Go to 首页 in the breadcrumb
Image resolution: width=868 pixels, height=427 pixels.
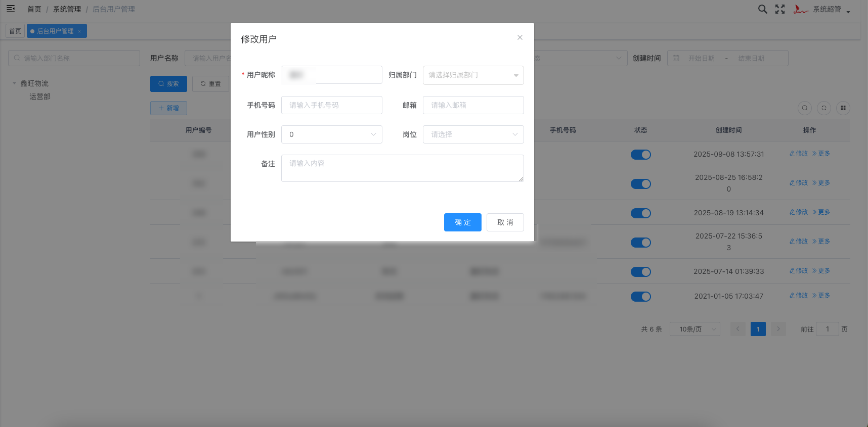34,9
